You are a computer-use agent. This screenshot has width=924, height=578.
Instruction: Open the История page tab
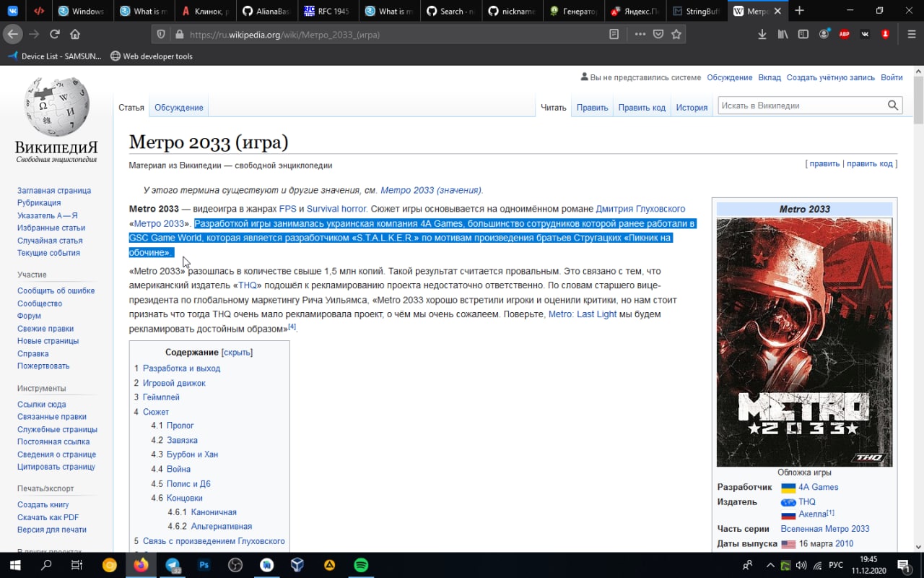(x=692, y=108)
